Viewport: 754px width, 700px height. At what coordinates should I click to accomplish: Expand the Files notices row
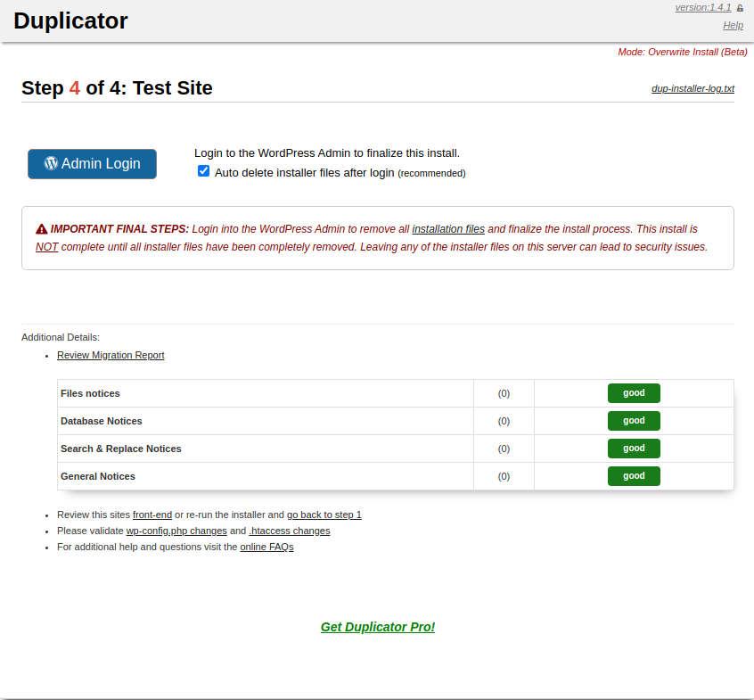[x=90, y=393]
